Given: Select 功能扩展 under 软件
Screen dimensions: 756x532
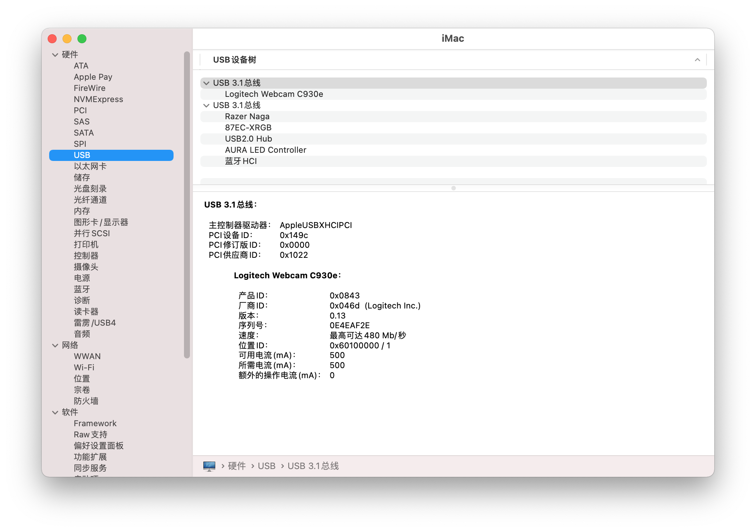Looking at the screenshot, I should pos(90,457).
